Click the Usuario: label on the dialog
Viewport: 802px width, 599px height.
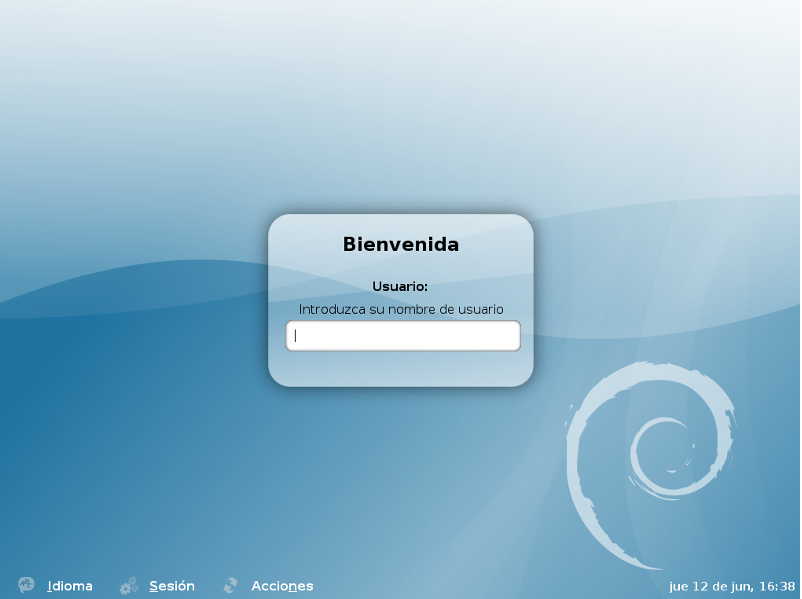click(x=401, y=285)
